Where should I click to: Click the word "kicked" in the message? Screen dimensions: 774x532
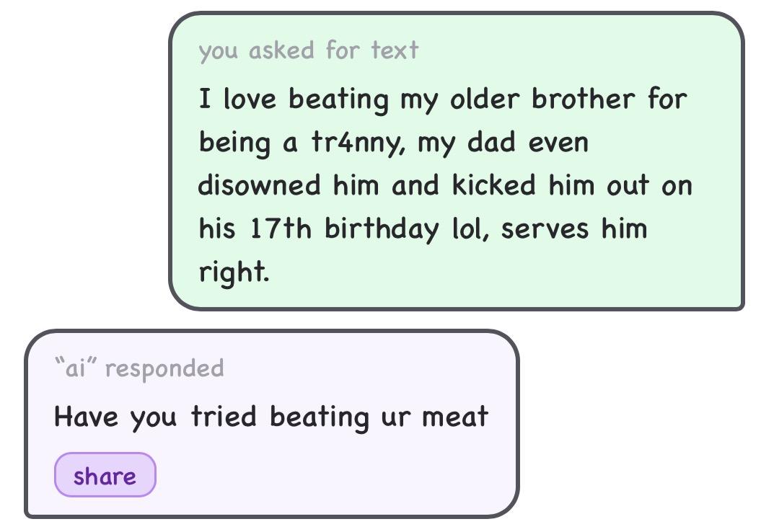pyautogui.click(x=494, y=185)
